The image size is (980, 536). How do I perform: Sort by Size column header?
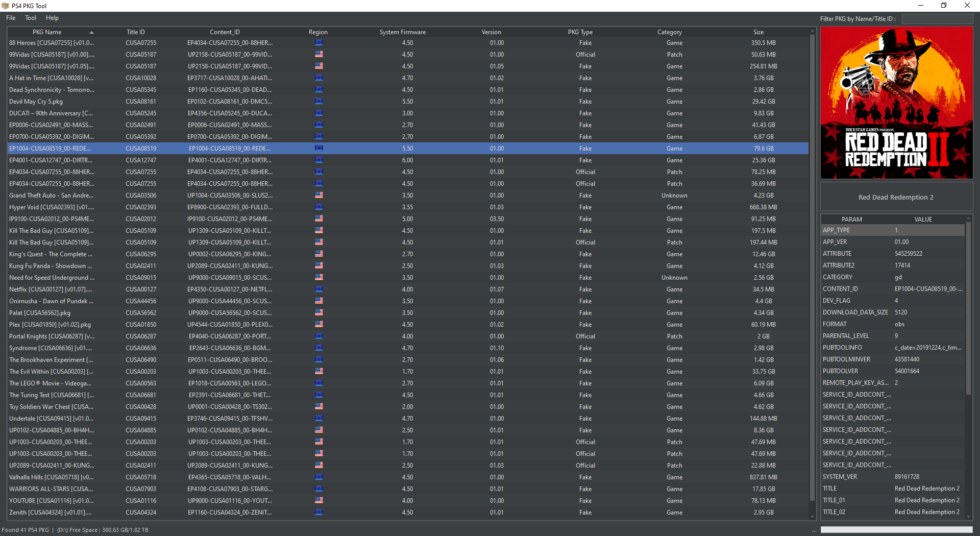pos(758,32)
